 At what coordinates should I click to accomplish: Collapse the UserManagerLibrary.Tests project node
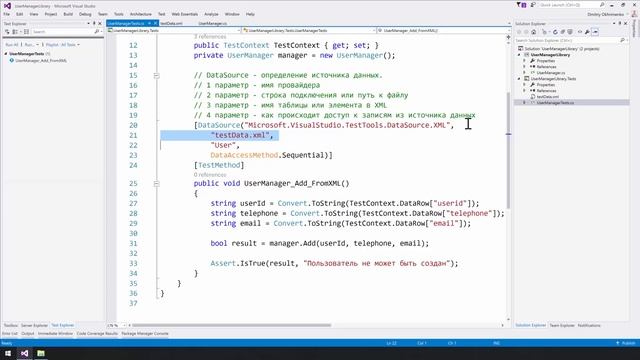tap(519, 79)
